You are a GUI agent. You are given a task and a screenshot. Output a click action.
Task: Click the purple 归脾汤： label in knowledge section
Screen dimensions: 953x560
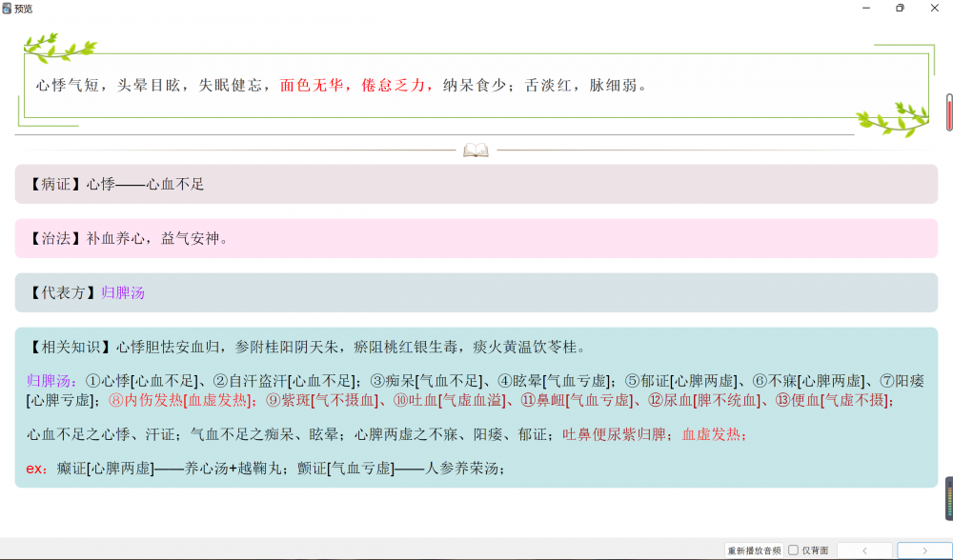click(x=52, y=382)
